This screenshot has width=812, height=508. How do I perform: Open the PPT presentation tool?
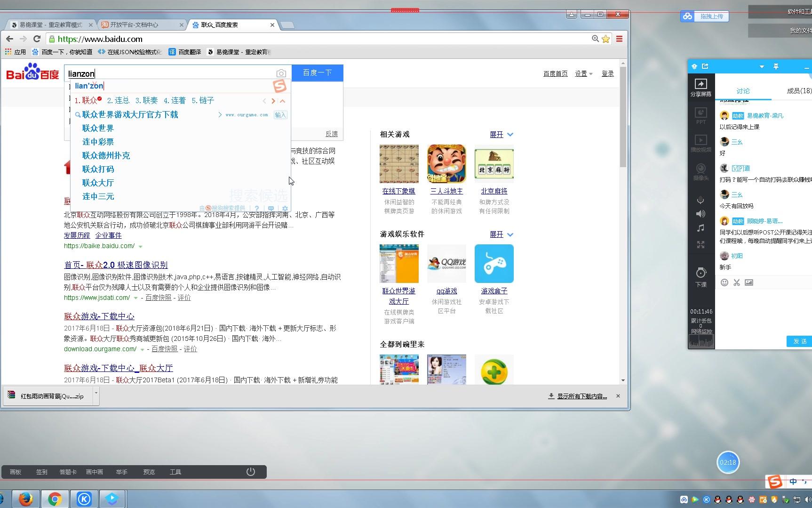point(701,114)
